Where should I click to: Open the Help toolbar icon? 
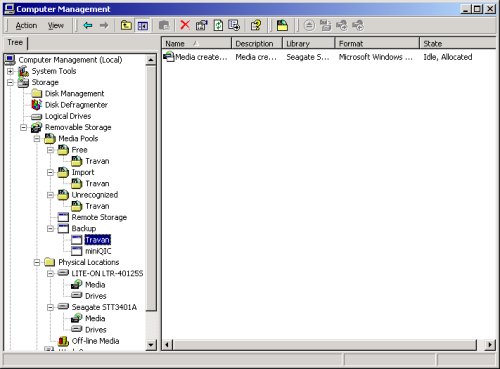point(256,25)
